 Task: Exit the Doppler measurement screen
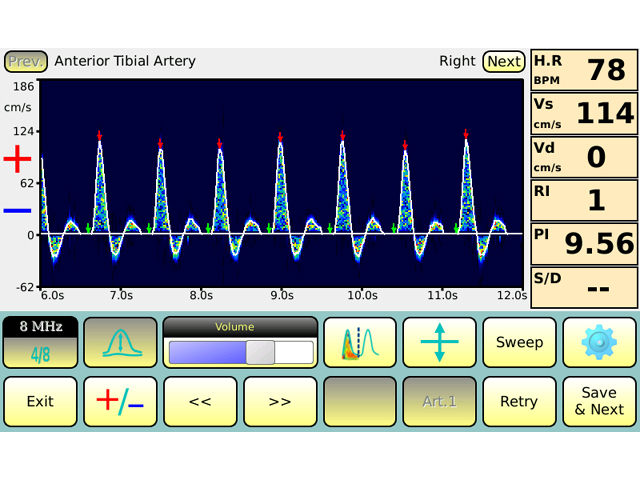click(40, 402)
